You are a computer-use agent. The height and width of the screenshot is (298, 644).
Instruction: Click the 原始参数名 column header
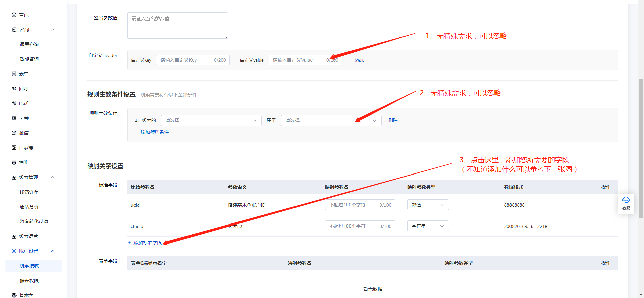click(143, 187)
